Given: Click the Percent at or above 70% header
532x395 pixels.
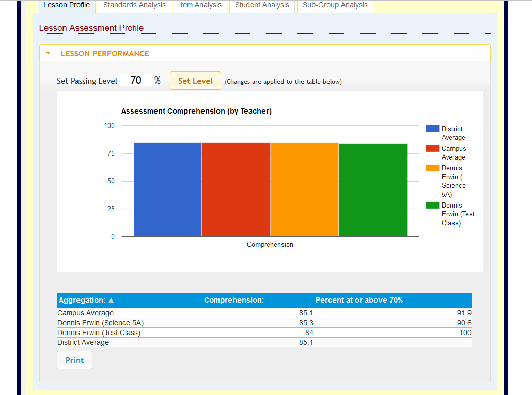Looking at the screenshot, I should pyautogui.click(x=359, y=300).
